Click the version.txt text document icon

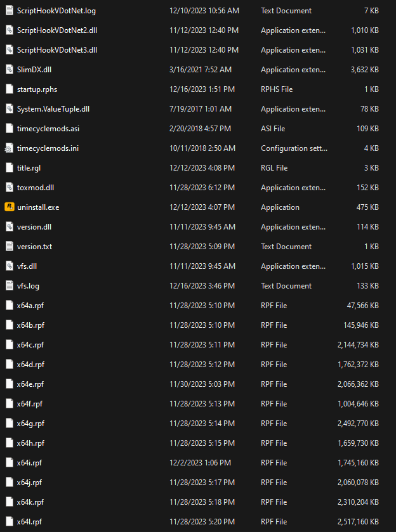(10, 246)
